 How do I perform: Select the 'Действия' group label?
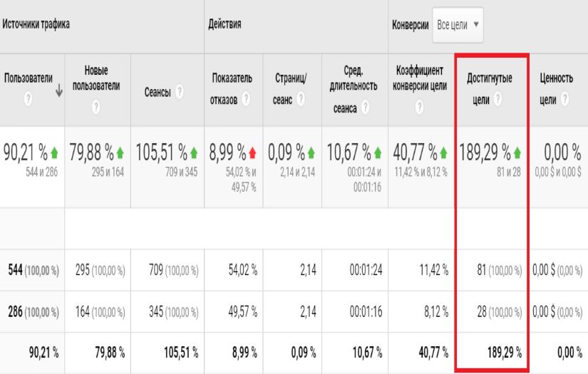(225, 24)
